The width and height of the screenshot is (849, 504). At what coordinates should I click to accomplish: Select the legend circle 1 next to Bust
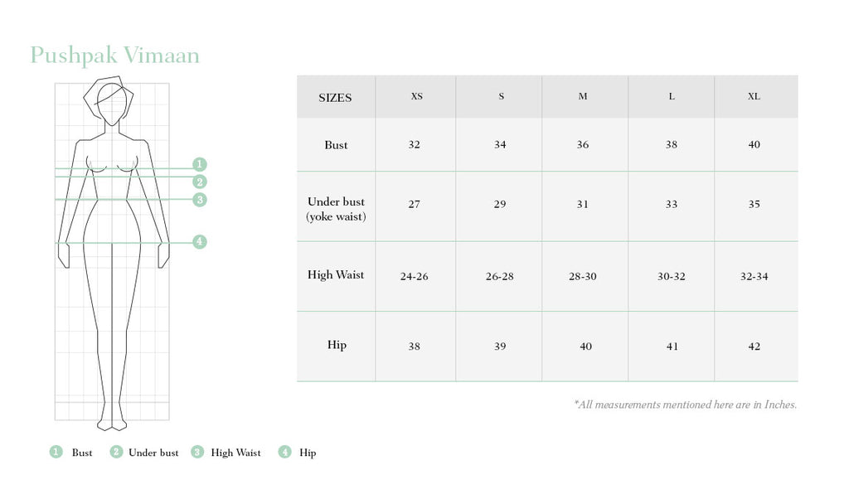(x=56, y=452)
